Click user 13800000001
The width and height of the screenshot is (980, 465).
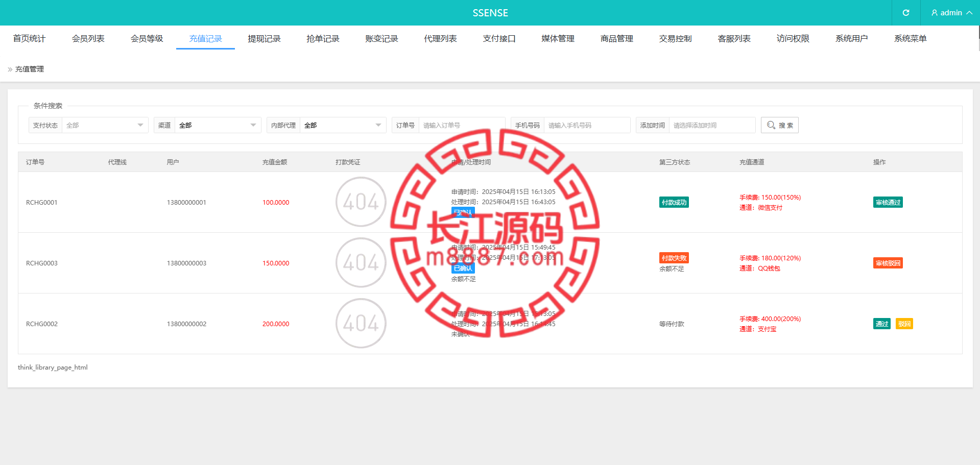[x=186, y=203]
